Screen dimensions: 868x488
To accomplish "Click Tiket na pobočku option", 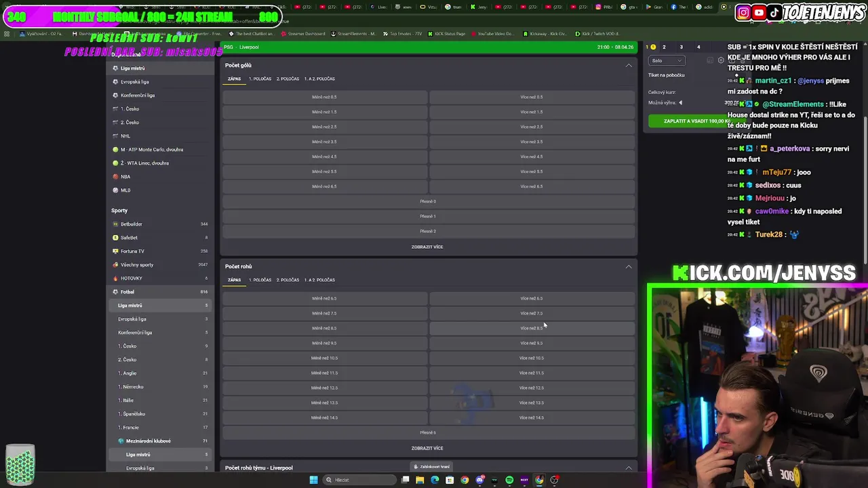I will [x=667, y=75].
